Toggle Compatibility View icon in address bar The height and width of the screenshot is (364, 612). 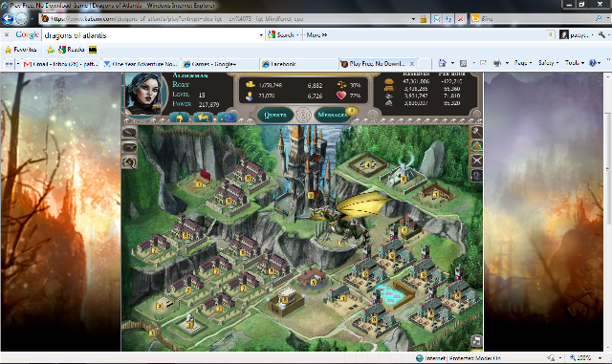[x=437, y=18]
